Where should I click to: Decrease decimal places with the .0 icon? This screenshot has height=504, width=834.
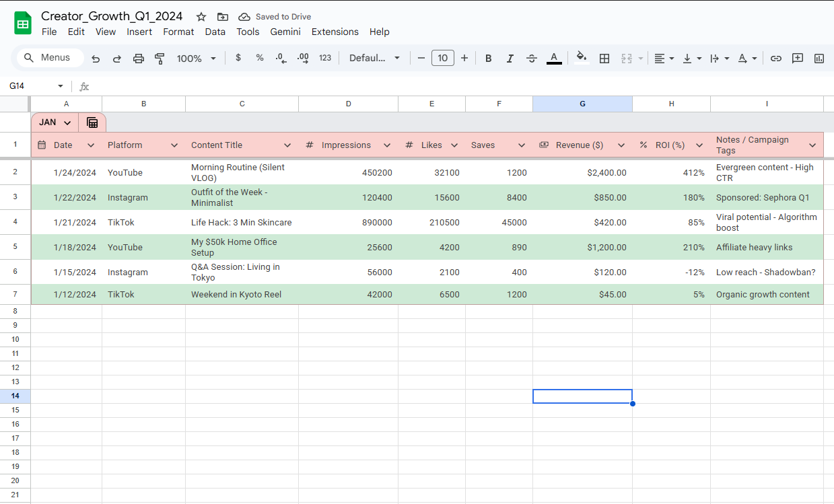coord(281,58)
